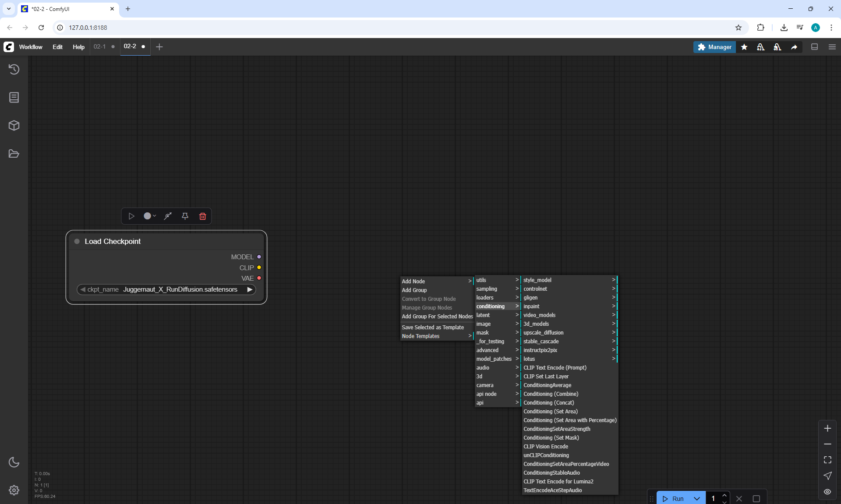
Task: Toggle link visibility eye icon
Action: coord(827,492)
